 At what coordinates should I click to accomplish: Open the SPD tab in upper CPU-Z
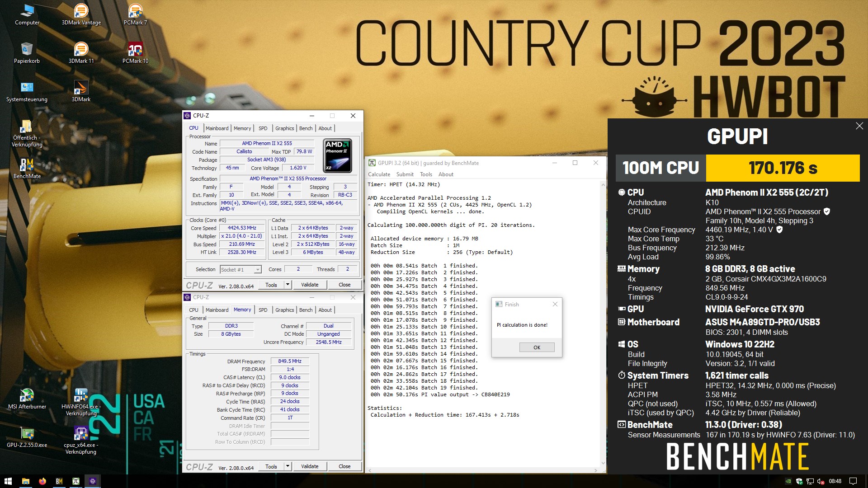coord(263,128)
